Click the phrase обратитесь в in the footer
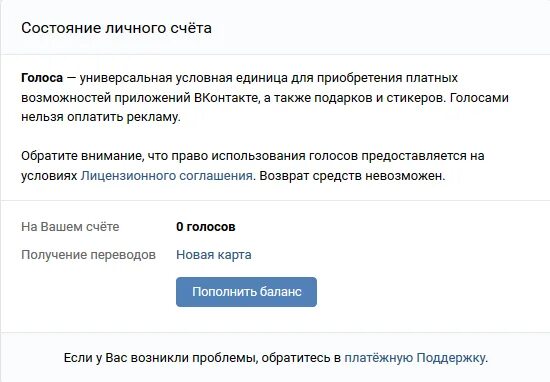Image resolution: width=550 pixels, height=382 pixels. click(x=301, y=358)
